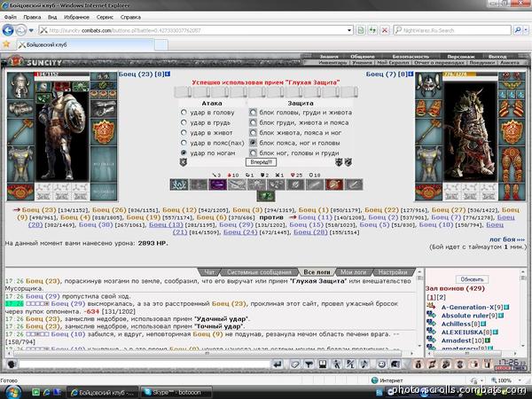Click the left player's helmet equipment slot
The image size is (532, 399).
point(20,85)
